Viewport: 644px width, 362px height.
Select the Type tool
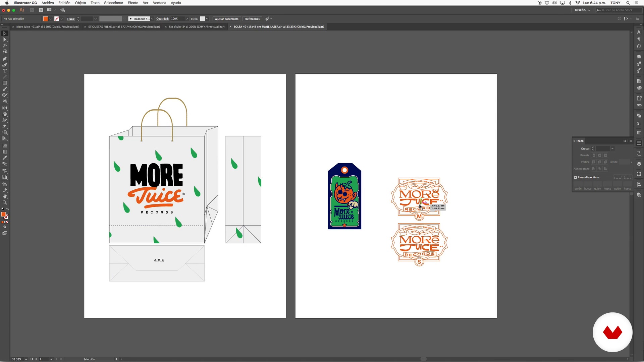click(5, 71)
